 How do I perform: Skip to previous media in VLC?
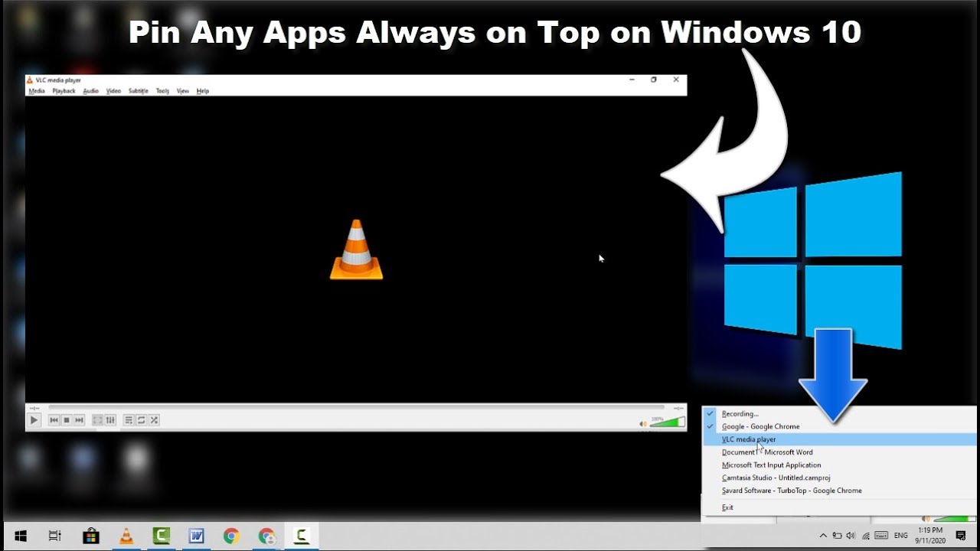coord(54,420)
